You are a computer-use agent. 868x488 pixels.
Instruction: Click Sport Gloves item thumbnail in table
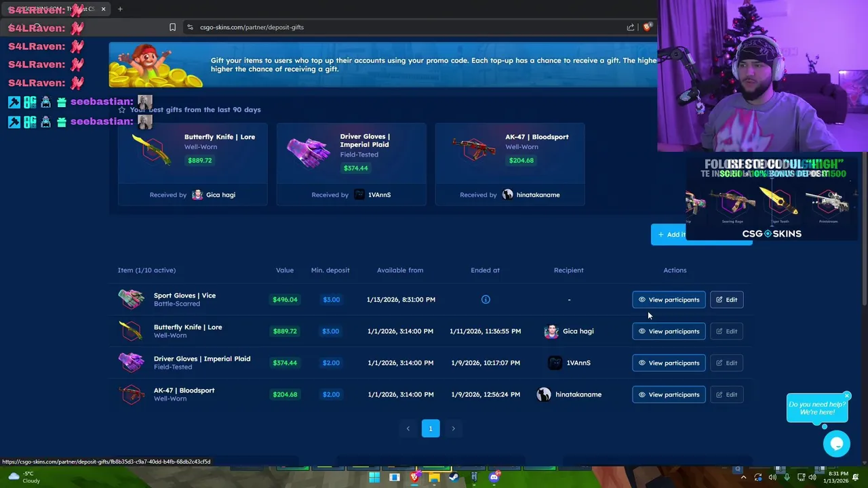[x=131, y=300]
